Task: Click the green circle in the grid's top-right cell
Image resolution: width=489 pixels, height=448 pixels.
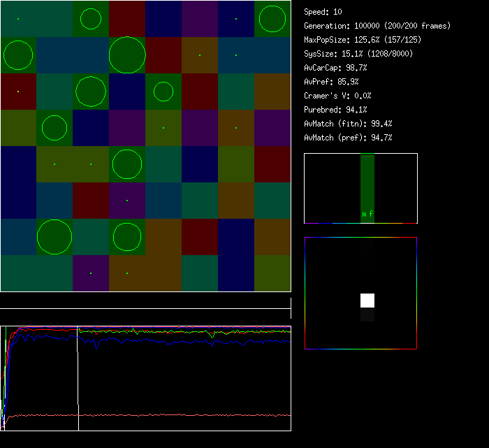Action: click(272, 19)
